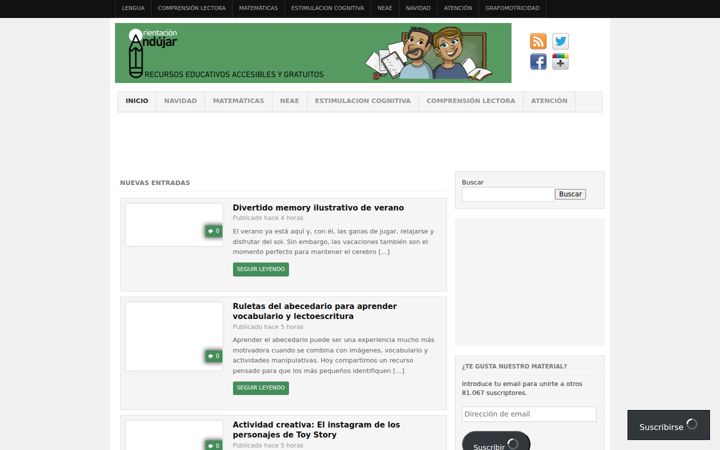The width and height of the screenshot is (720, 450).
Task: Click comment count badge on Toy Story post
Action: tap(214, 445)
